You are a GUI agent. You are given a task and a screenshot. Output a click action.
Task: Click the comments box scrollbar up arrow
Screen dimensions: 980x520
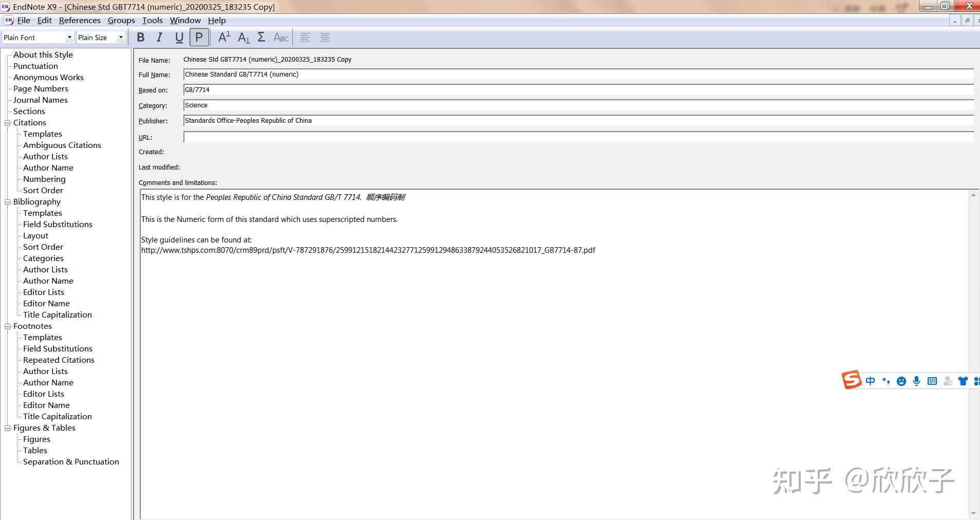click(973, 195)
